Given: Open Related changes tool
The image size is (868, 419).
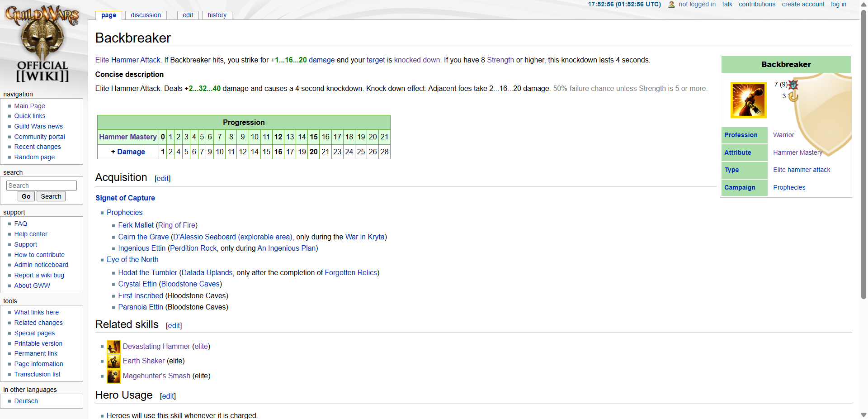Looking at the screenshot, I should 38,323.
